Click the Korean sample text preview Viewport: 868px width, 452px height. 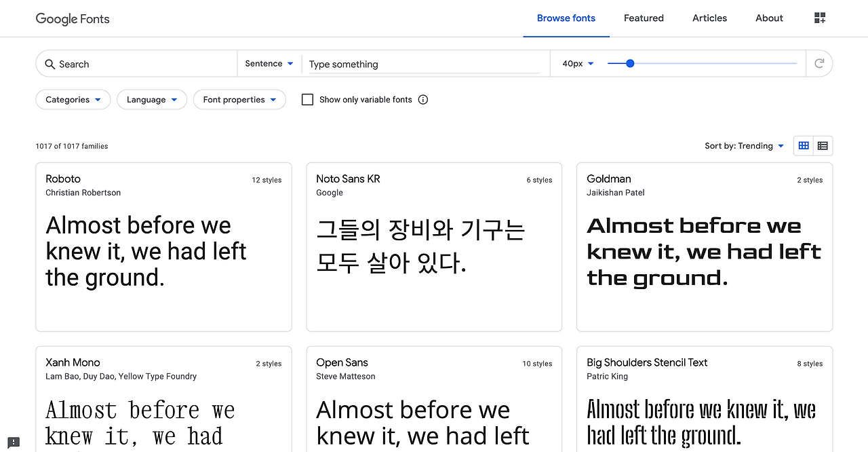[x=420, y=245]
